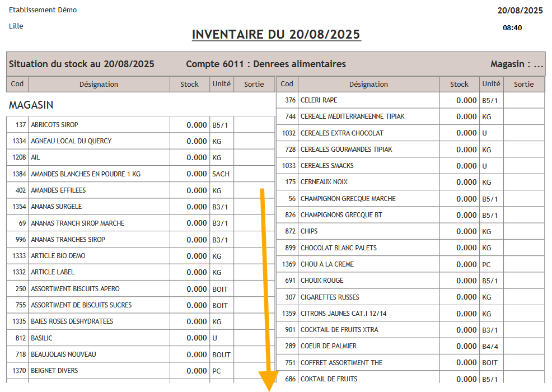Click CEREALE MEDITERRANEENNE TIPIAK

(352, 116)
